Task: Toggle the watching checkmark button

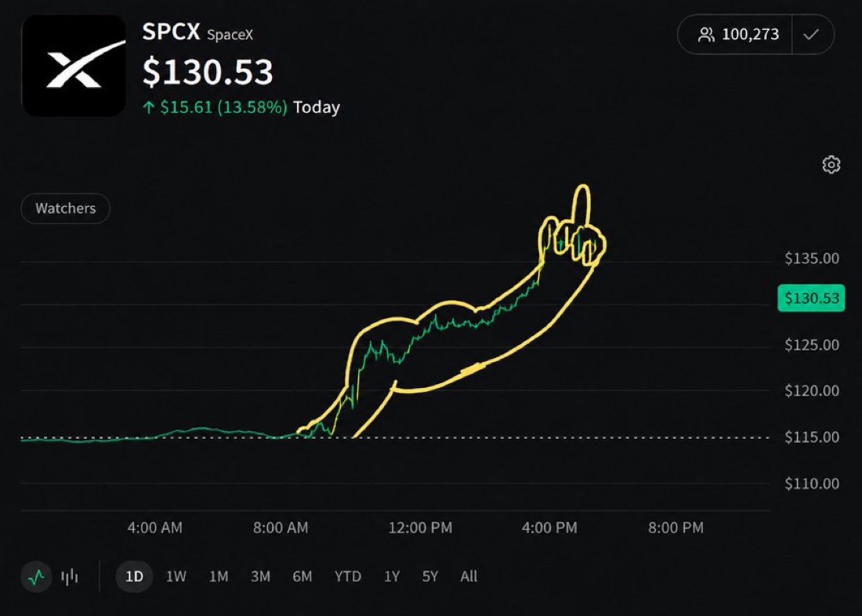Action: 811,34
